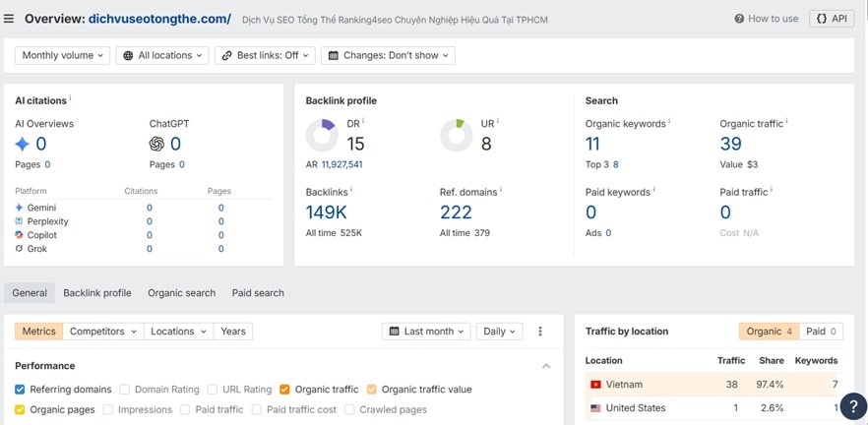Open Daily interval dropdown
Viewport: 868px width, 425px height.
tap(499, 332)
